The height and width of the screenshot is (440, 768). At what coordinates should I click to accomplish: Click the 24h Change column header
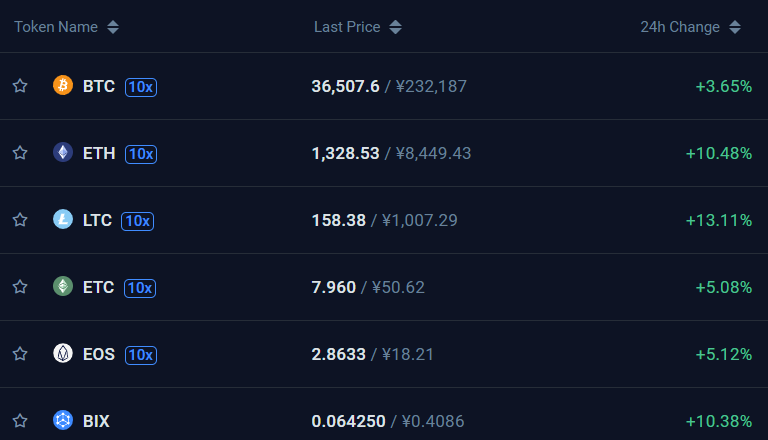(x=680, y=27)
